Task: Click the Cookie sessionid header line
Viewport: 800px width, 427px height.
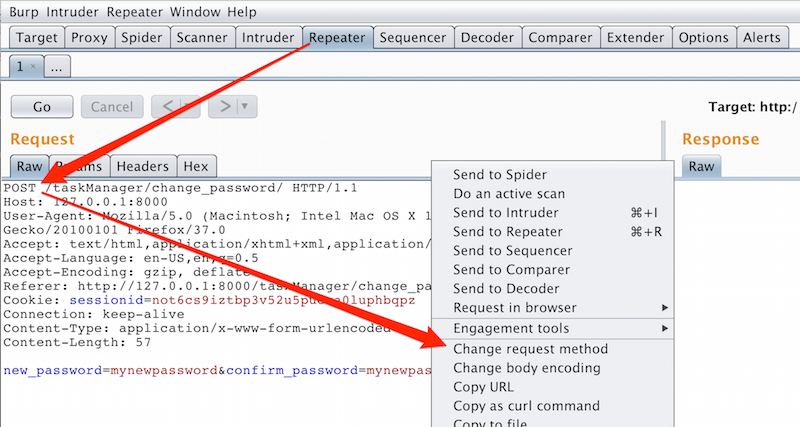Action: coord(209,300)
